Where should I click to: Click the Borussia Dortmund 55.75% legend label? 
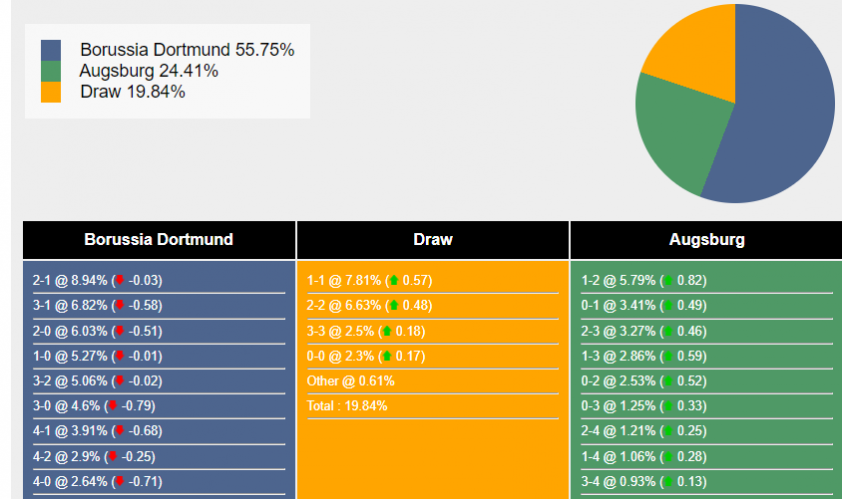tap(187, 49)
